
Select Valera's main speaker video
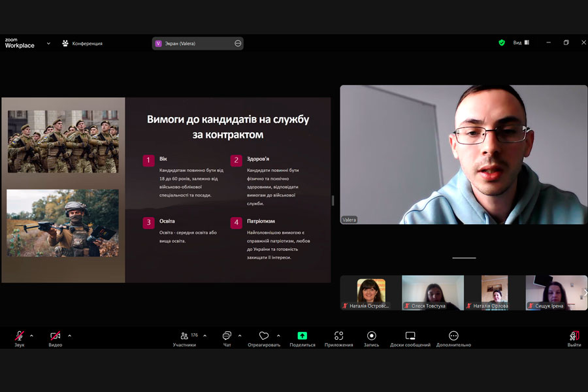(463, 155)
